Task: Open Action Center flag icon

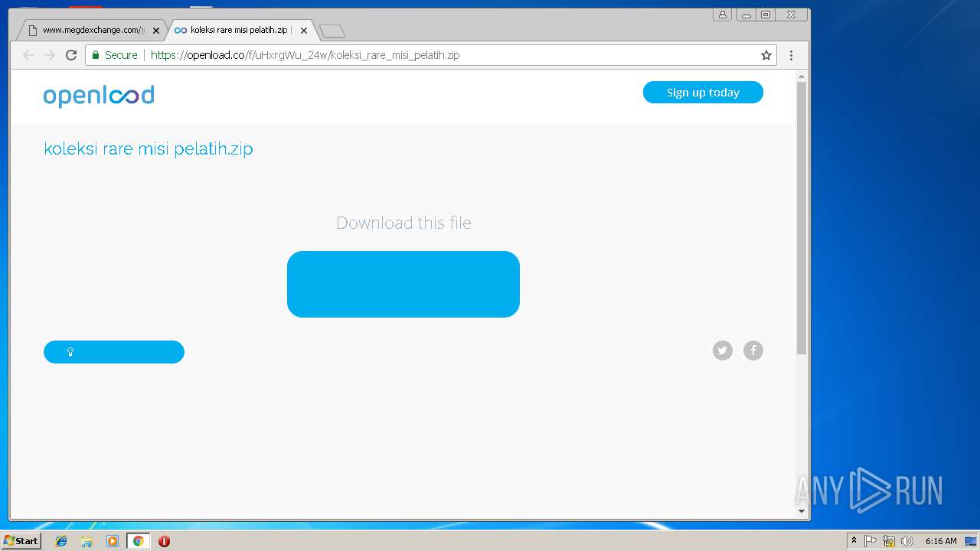Action: [871, 541]
